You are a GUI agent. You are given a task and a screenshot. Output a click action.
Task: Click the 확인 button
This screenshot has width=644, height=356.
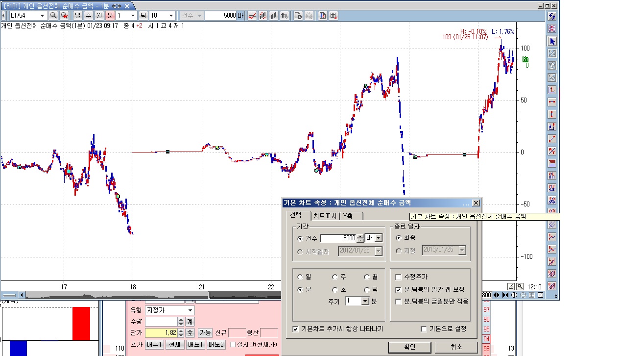409,347
